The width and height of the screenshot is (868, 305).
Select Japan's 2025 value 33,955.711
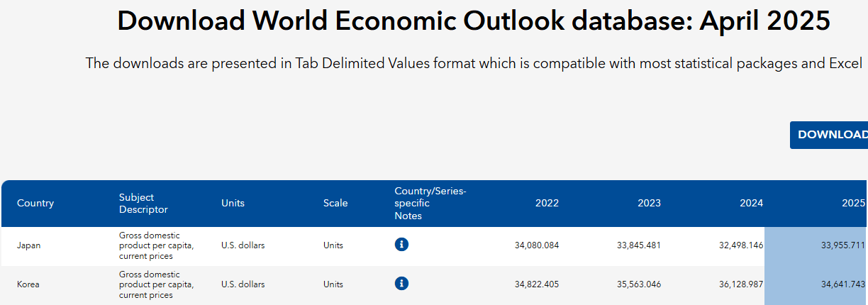(842, 245)
